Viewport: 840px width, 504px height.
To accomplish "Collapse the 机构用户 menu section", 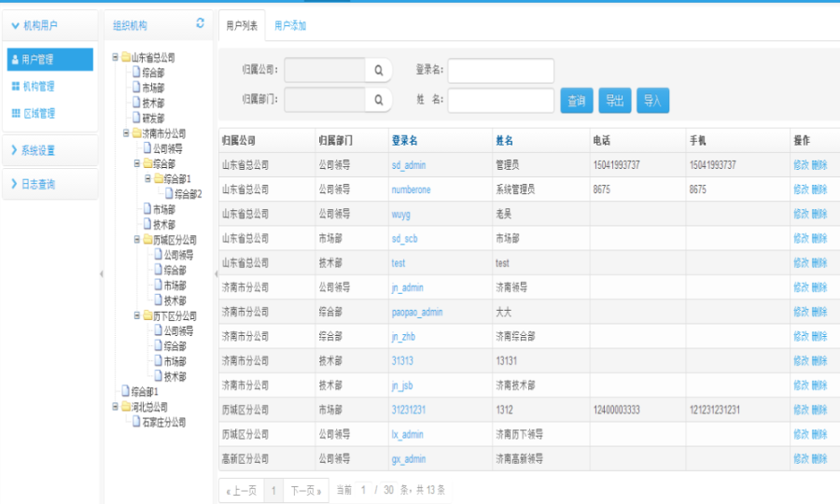I will [x=50, y=25].
